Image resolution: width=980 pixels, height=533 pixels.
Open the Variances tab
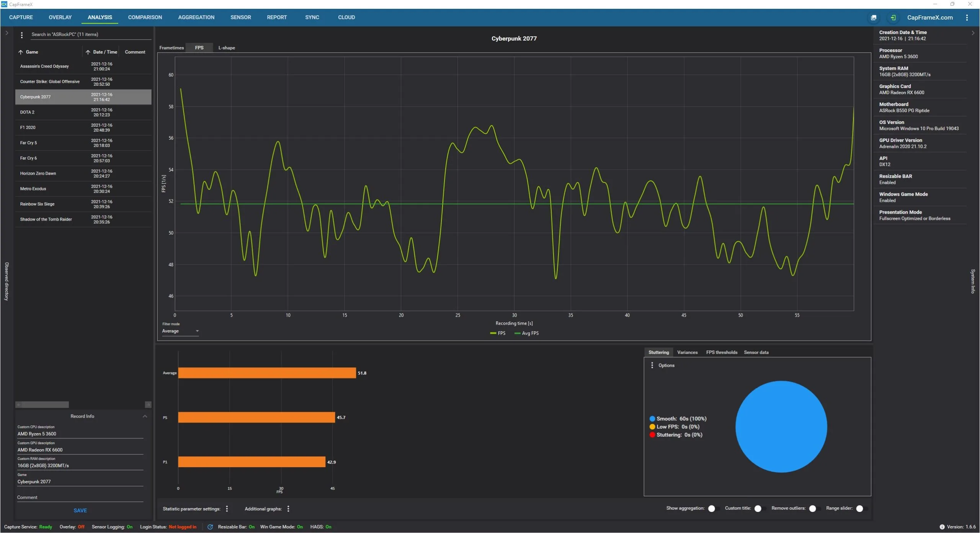[687, 352]
